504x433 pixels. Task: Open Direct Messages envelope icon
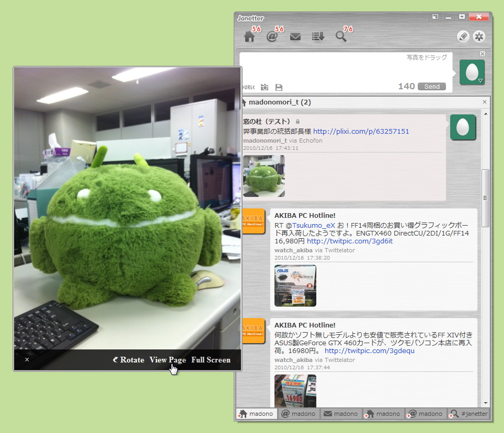click(295, 36)
